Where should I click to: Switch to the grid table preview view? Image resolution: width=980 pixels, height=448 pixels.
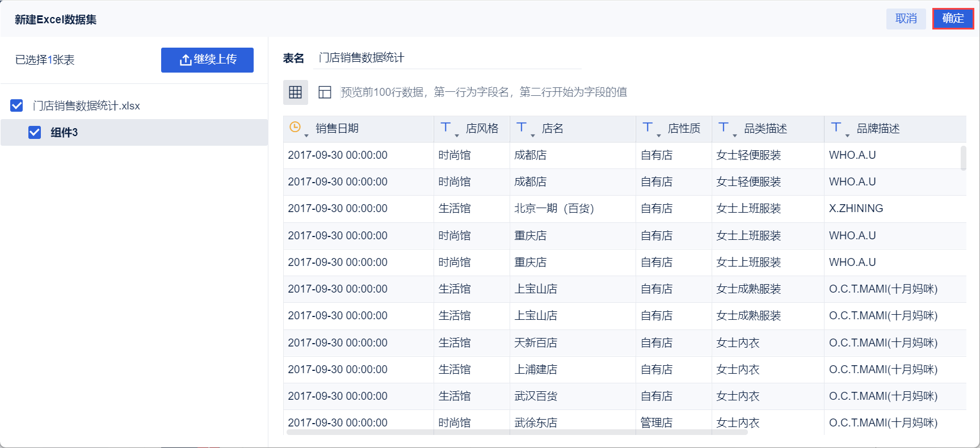(x=296, y=92)
